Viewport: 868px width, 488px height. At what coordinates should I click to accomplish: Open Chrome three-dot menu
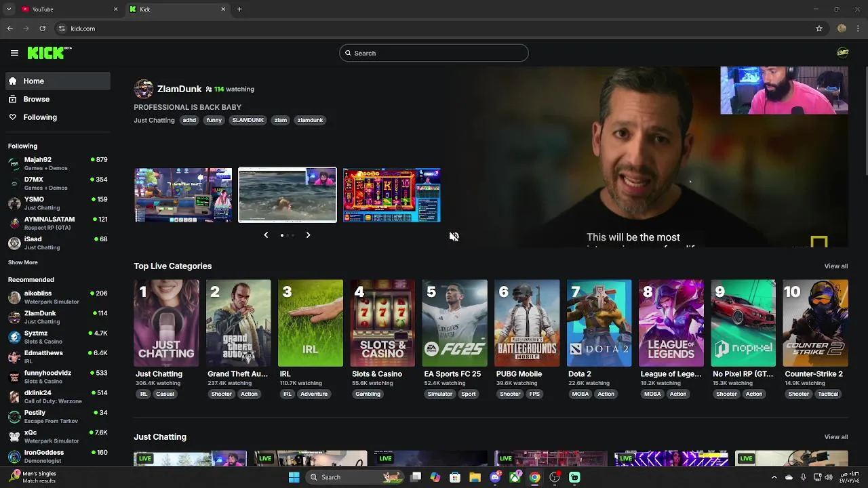[859, 28]
